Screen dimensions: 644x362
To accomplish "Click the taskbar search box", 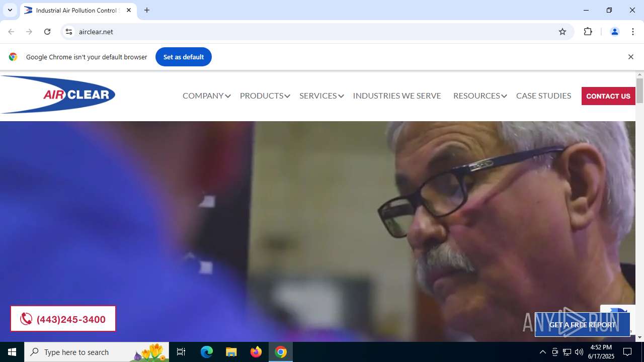I will tap(97, 352).
